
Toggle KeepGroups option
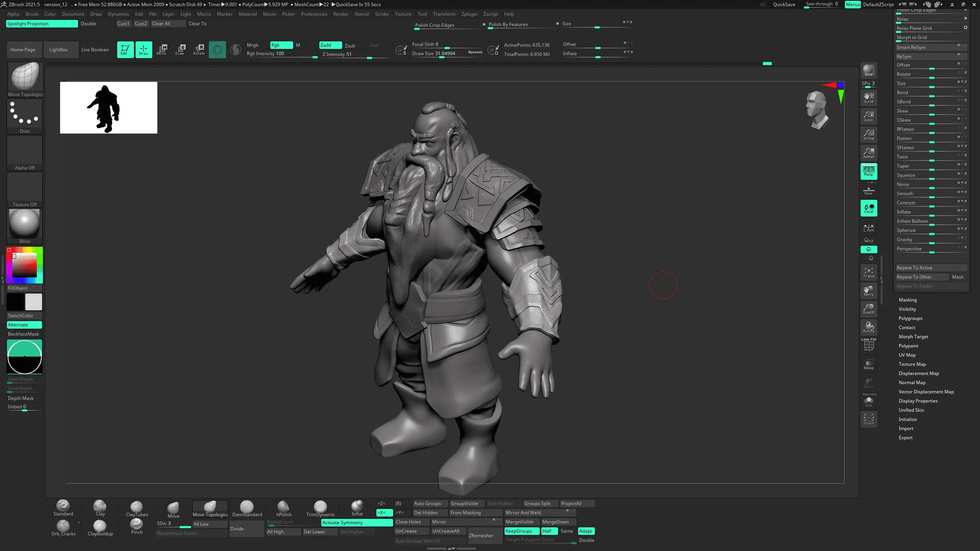tap(521, 531)
